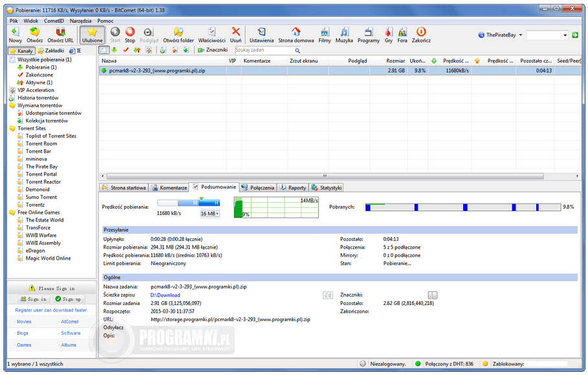Viewport: 588px width, 375px height.
Task: Click the Sign in button
Action: point(34,299)
